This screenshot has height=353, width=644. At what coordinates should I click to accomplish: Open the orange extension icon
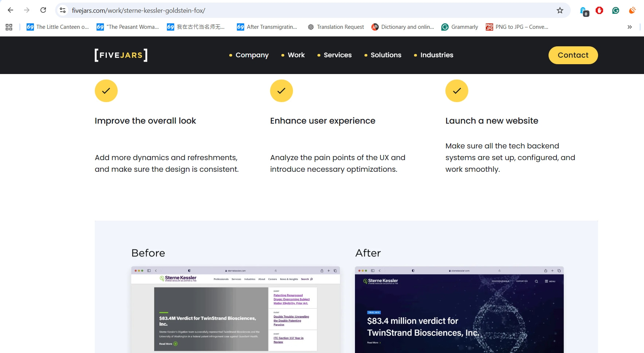632,10
